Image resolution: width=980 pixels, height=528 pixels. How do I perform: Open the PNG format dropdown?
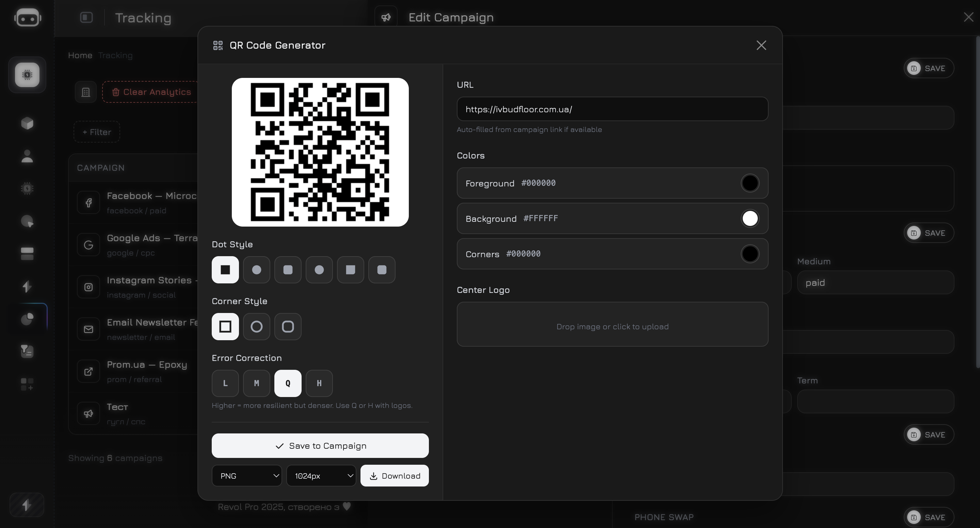[246, 476]
